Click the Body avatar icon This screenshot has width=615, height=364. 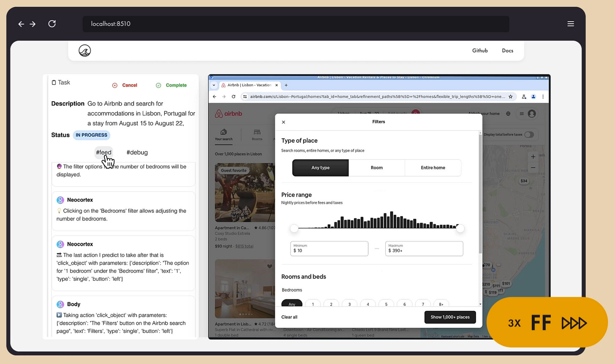[x=60, y=304]
